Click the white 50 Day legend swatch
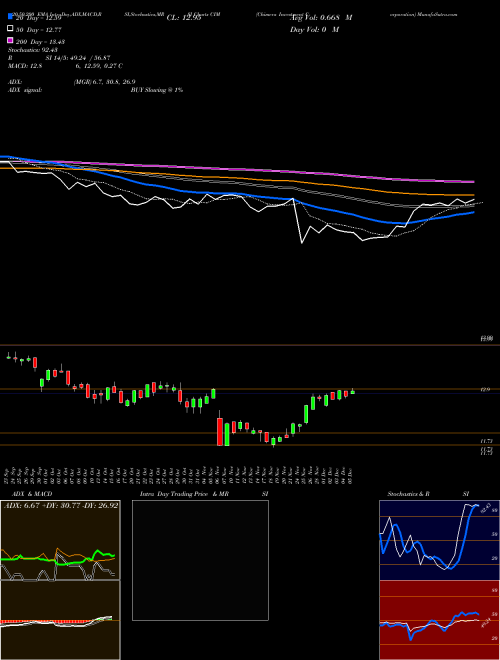The image size is (500, 660). tap(10, 29)
